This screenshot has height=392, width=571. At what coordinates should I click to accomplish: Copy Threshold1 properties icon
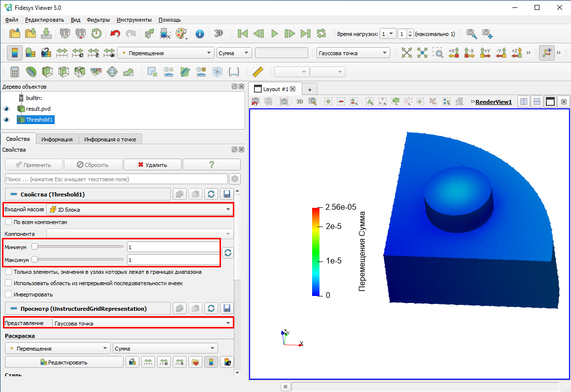[180, 194]
